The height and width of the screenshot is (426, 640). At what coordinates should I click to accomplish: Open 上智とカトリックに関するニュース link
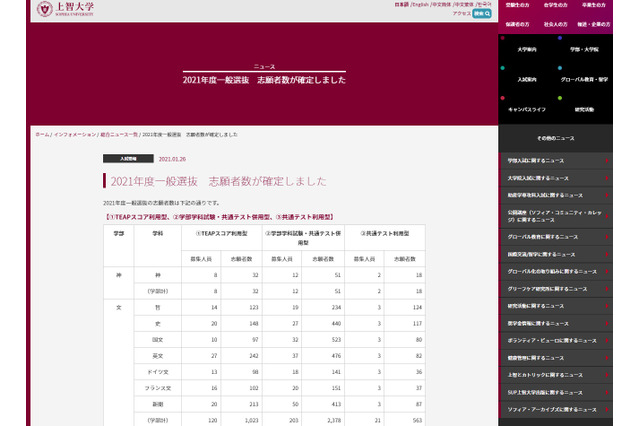[556, 375]
